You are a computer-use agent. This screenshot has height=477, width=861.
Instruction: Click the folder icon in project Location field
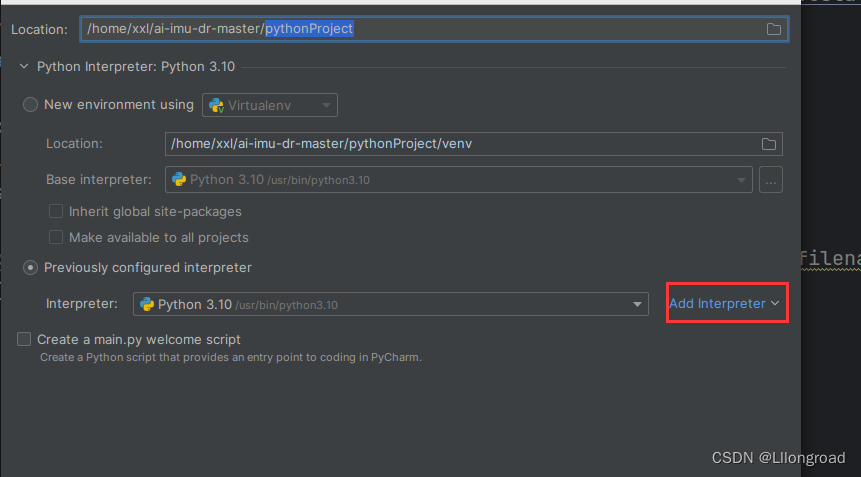(773, 29)
